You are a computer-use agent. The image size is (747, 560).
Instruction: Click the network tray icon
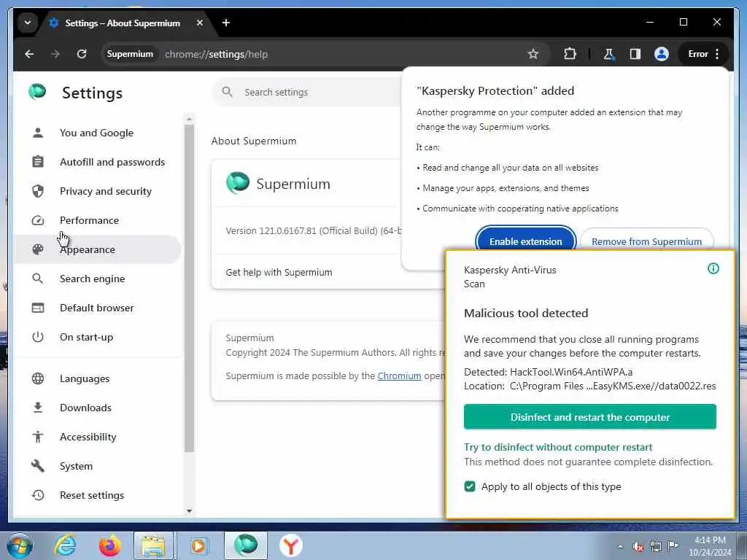(656, 547)
